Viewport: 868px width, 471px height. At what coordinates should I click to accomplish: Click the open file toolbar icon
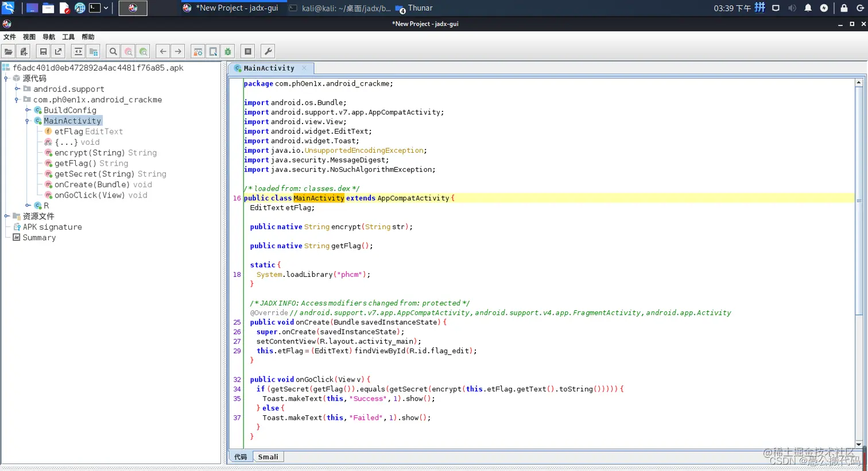click(9, 52)
